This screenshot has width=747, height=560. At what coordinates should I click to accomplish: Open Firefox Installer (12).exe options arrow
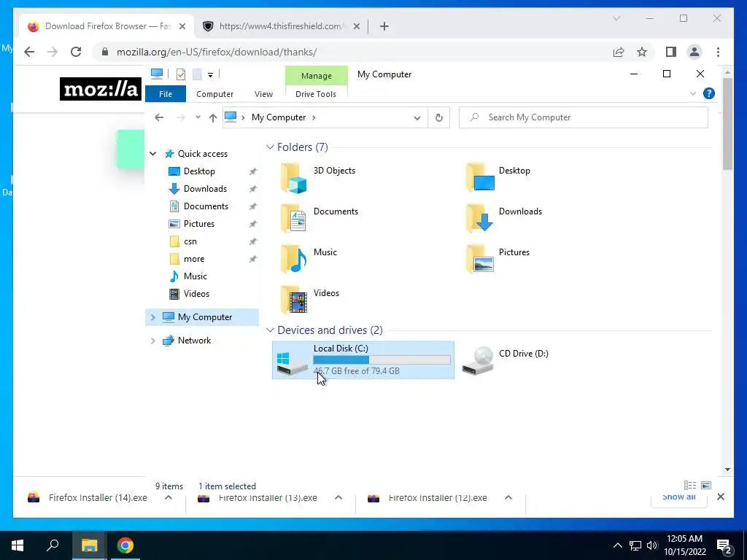click(x=508, y=497)
